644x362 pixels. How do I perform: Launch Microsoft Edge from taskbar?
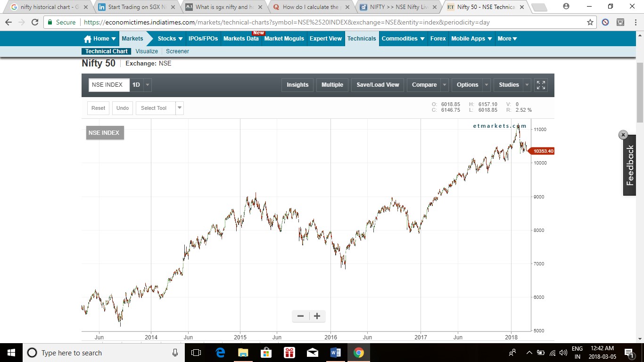click(220, 353)
